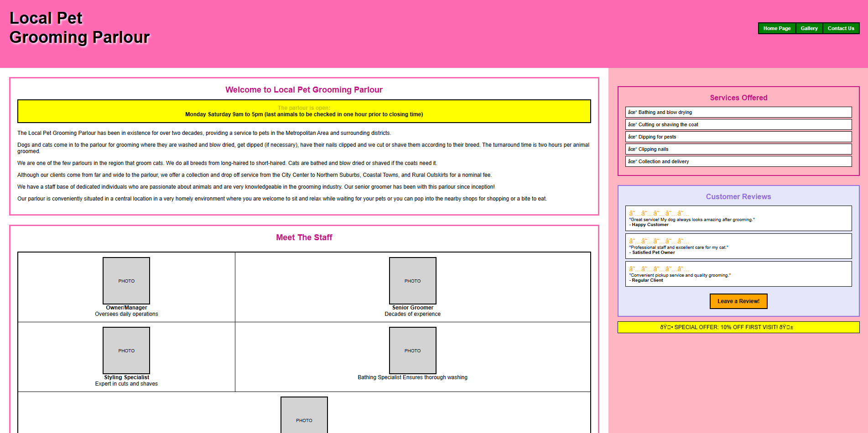
Task: Choose the Clipping nails service item
Action: [738, 149]
